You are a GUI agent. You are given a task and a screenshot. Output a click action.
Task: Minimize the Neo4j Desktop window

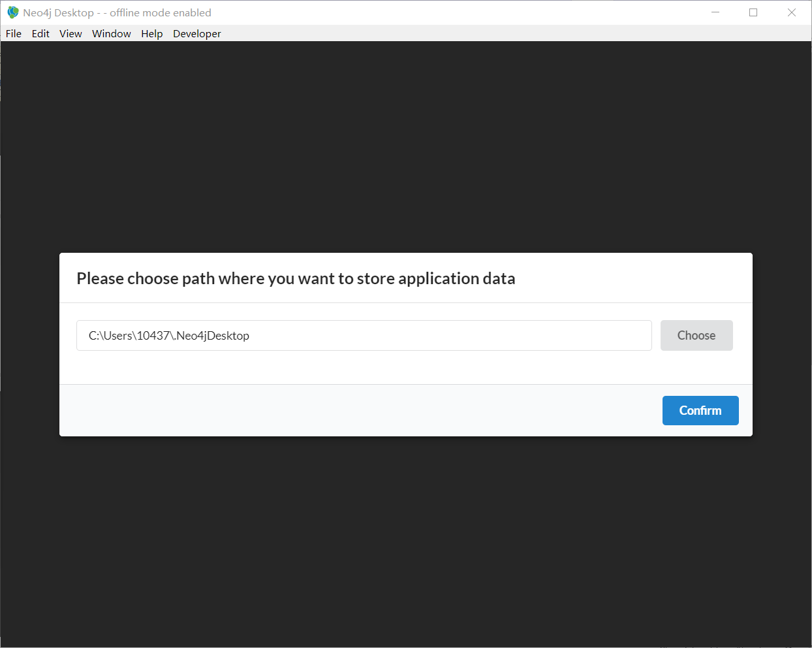click(715, 12)
